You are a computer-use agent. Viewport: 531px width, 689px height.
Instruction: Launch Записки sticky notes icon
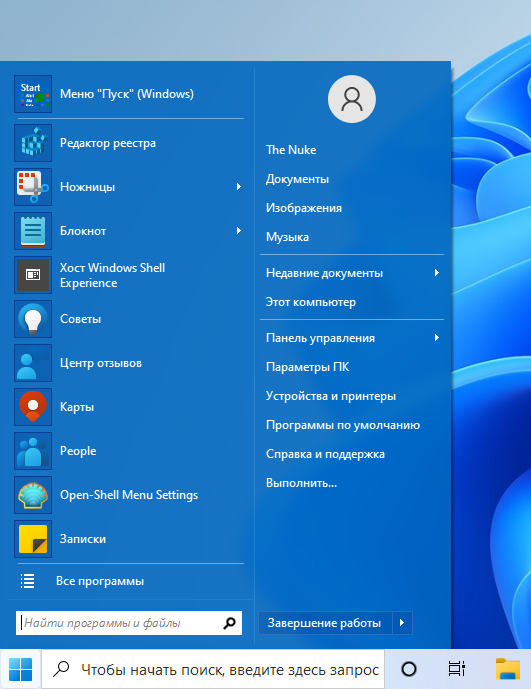[x=33, y=539]
